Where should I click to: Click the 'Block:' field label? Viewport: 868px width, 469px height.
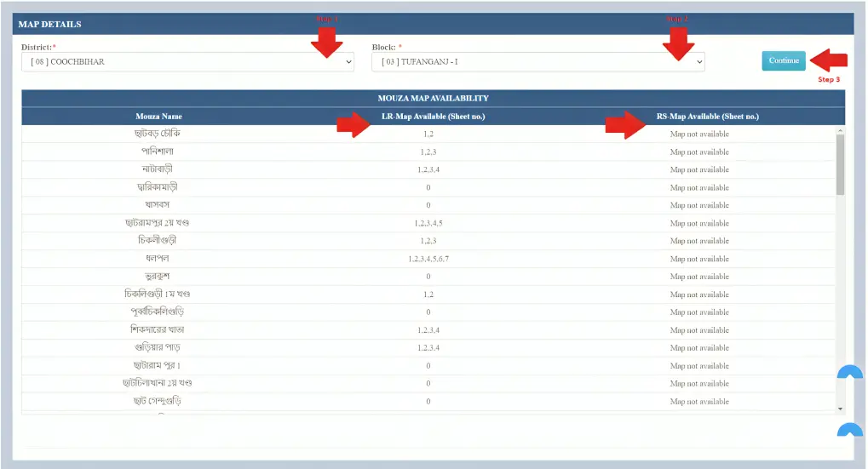[386, 47]
